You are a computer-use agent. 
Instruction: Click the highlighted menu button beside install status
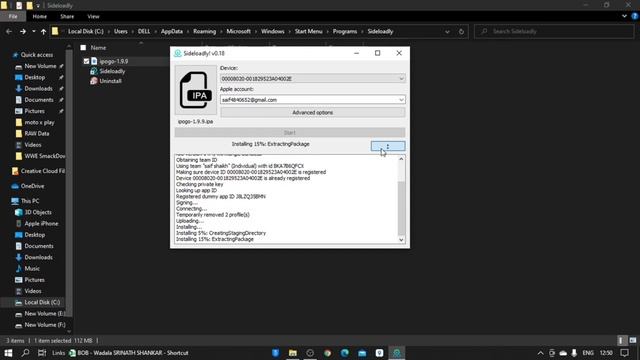[388, 146]
